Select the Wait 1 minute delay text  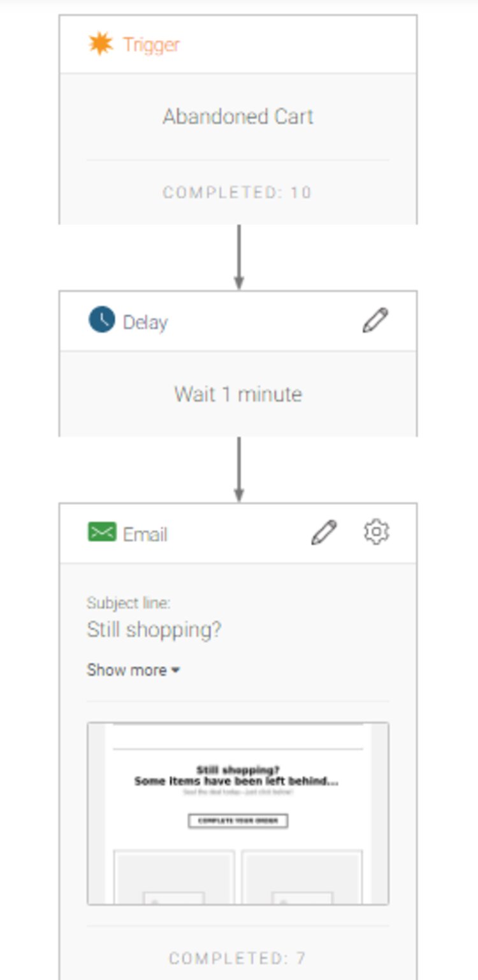[238, 394]
